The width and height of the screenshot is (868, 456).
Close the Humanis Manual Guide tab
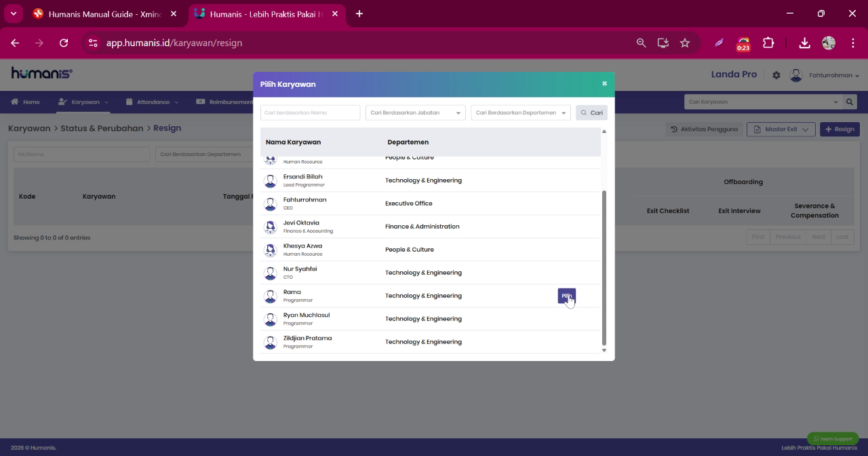pyautogui.click(x=174, y=14)
